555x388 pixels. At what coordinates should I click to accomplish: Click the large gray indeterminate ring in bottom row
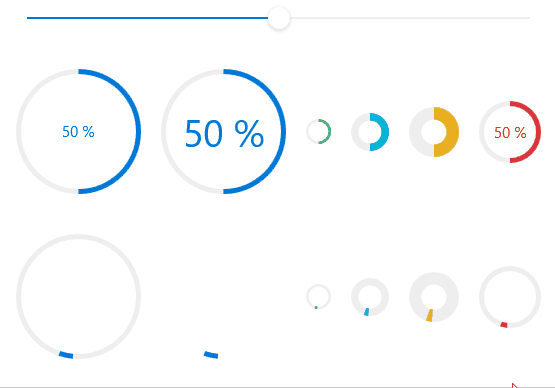pyautogui.click(x=79, y=297)
